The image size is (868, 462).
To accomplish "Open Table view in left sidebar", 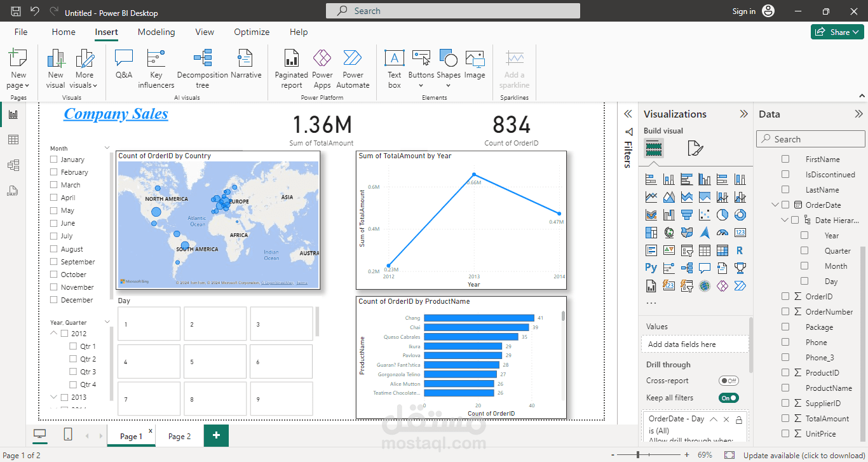I will pos(13,140).
